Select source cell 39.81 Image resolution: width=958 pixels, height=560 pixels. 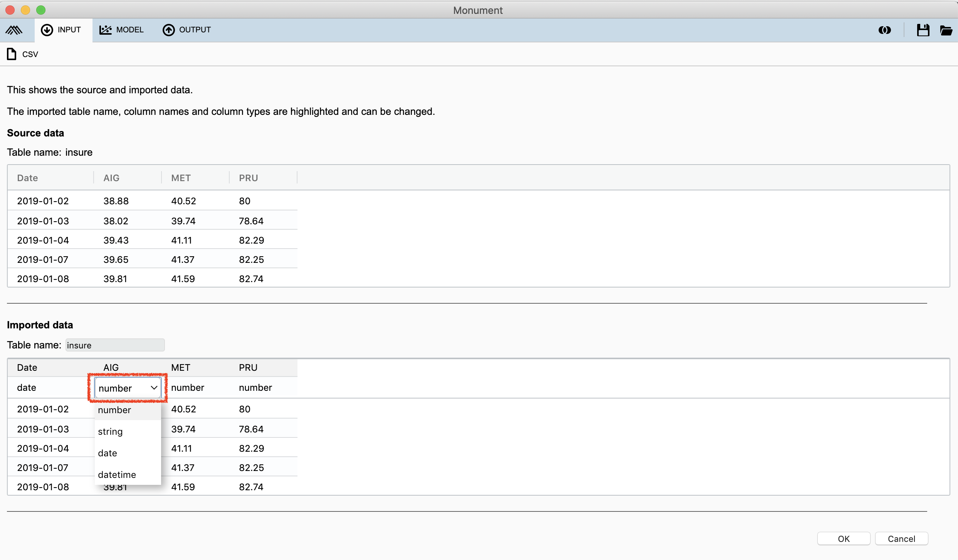[x=115, y=279]
